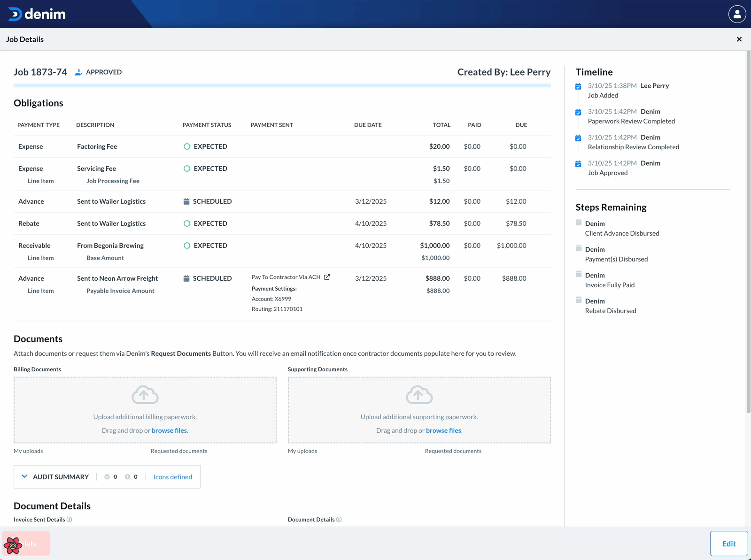Click the Payable Invoice Amount line item
The height and width of the screenshot is (560, 751).
click(x=120, y=291)
